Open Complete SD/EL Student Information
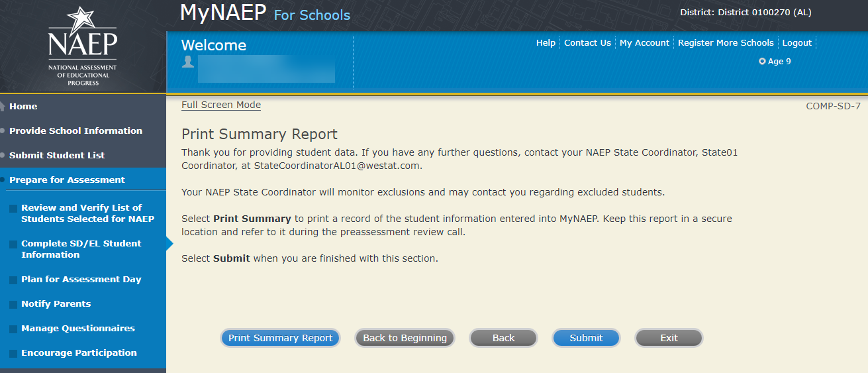 click(x=81, y=249)
